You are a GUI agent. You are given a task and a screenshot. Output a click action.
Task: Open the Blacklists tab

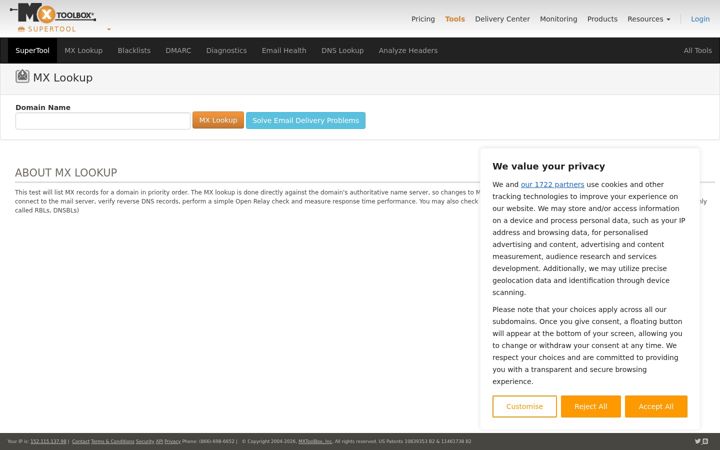134,51
